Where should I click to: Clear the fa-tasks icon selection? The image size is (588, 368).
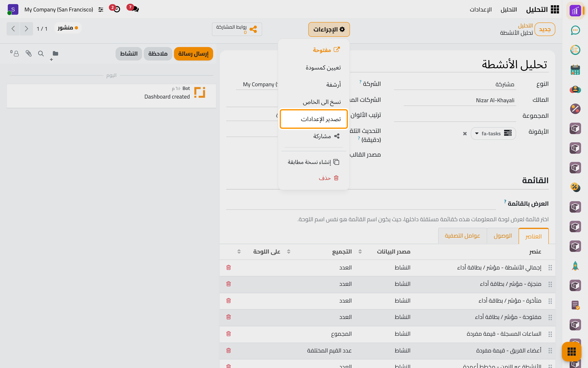[x=465, y=133]
